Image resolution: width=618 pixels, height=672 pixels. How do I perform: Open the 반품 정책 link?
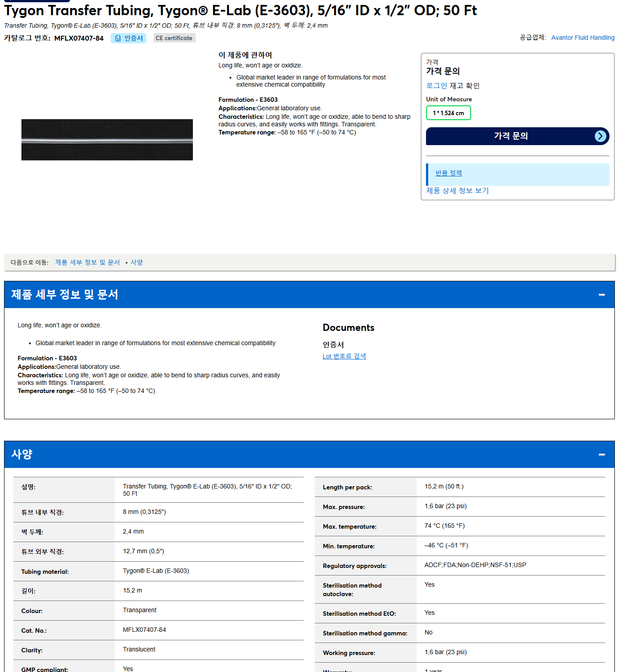pyautogui.click(x=449, y=173)
